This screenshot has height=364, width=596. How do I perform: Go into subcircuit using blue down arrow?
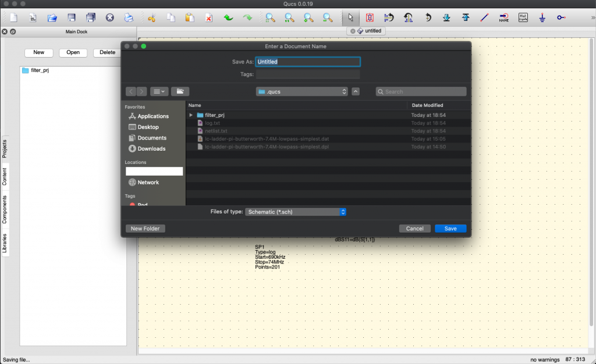(446, 17)
